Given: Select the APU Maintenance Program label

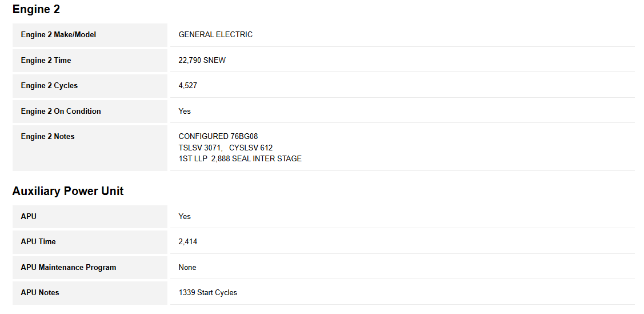Looking at the screenshot, I should tap(68, 267).
